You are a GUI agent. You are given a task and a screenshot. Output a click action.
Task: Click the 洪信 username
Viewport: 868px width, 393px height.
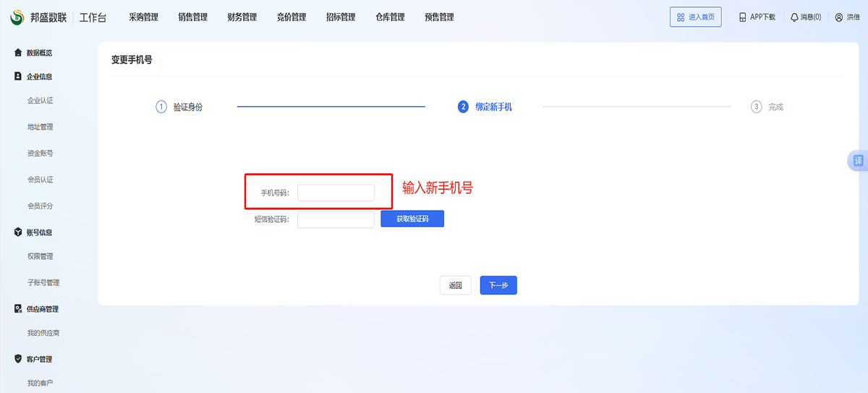coord(854,17)
